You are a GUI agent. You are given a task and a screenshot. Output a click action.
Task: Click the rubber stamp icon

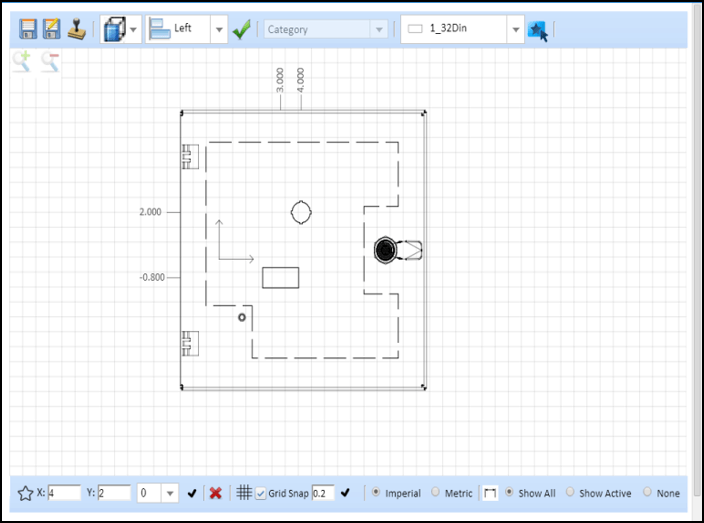tap(77, 29)
